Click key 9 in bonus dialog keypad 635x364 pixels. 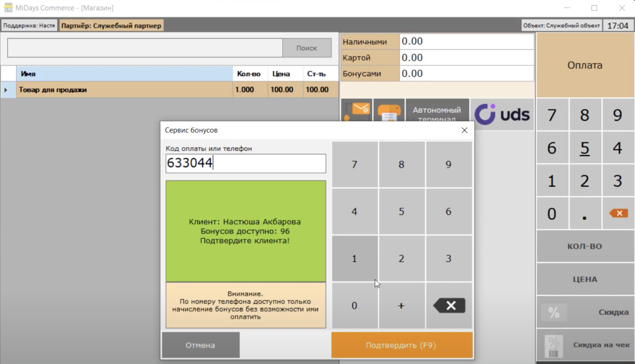(x=448, y=164)
